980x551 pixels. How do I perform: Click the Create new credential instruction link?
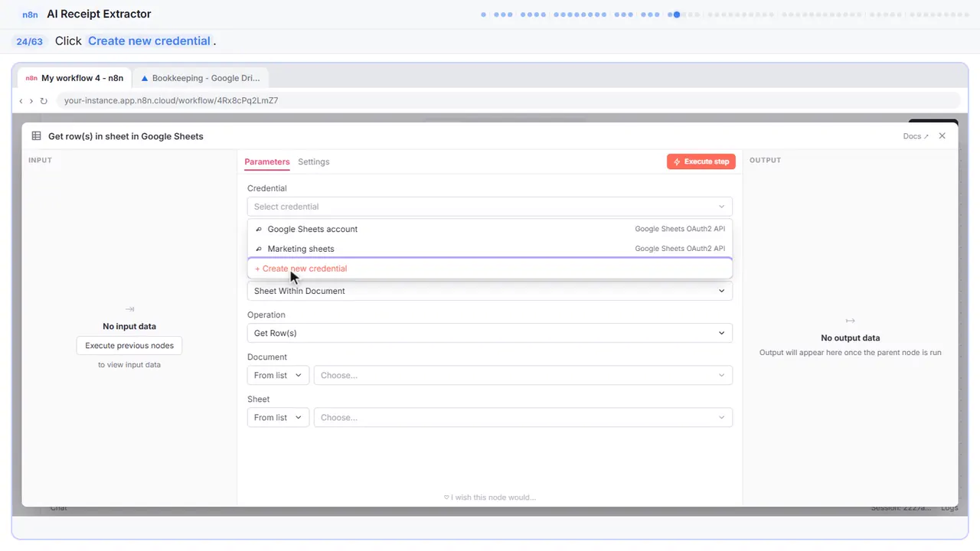(149, 41)
